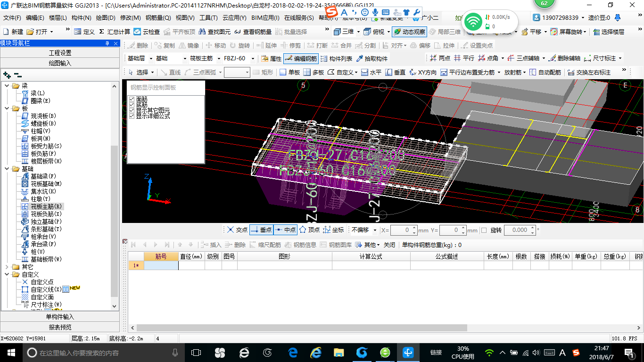Open the 绘图(D) menu
Image resolution: width=644 pixels, height=362 pixels.
click(x=105, y=18)
